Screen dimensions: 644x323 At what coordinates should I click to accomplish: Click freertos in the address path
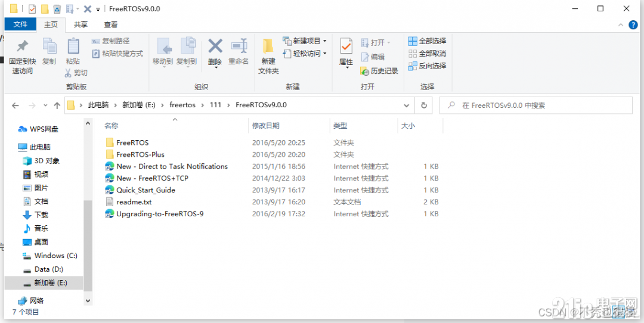coord(182,105)
